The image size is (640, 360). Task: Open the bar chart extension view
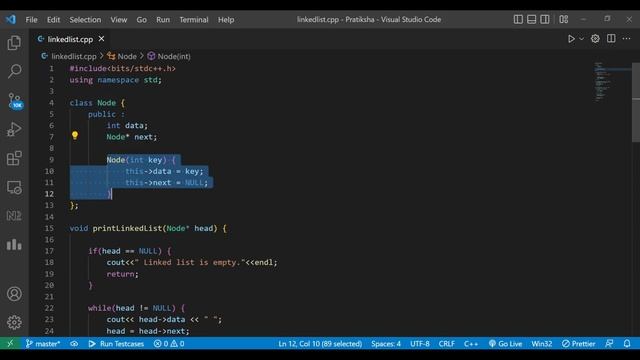coord(14,244)
